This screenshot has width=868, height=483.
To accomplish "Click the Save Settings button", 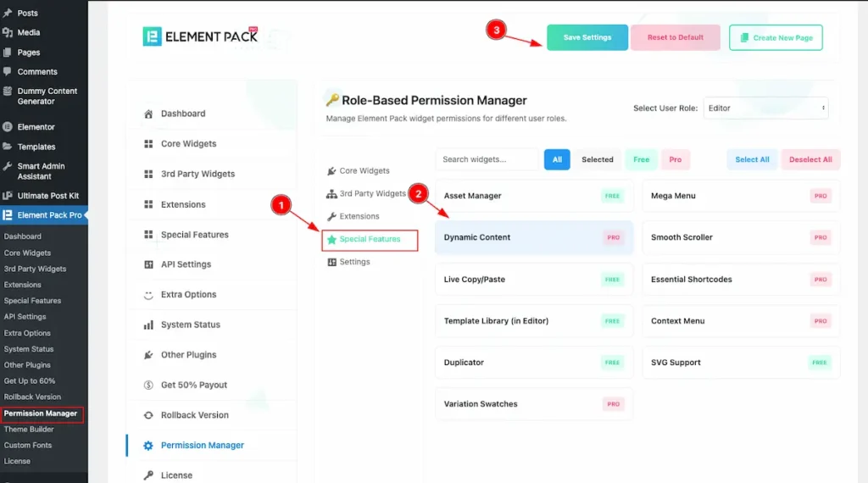I will tap(587, 37).
